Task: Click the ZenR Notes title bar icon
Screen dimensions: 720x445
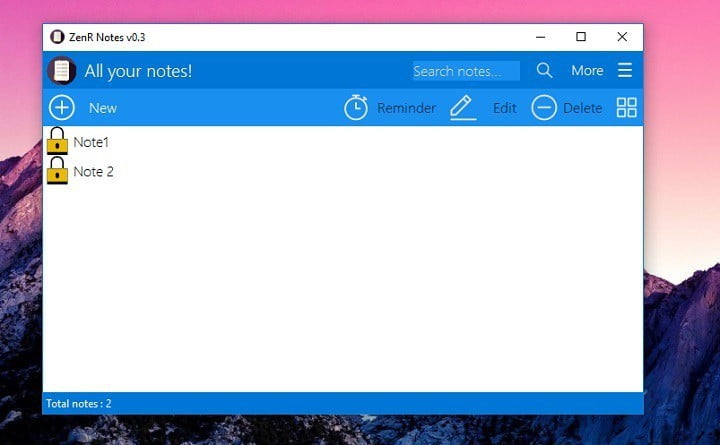Action: tap(57, 37)
